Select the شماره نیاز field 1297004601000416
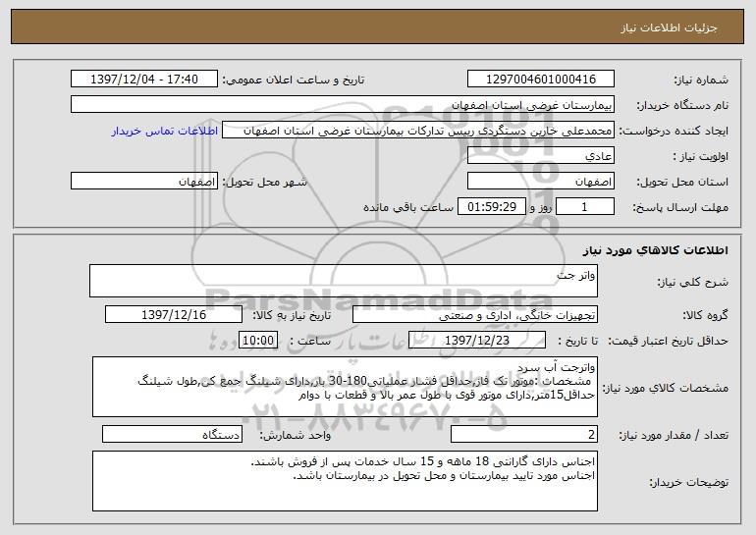756x535 pixels. point(540,80)
